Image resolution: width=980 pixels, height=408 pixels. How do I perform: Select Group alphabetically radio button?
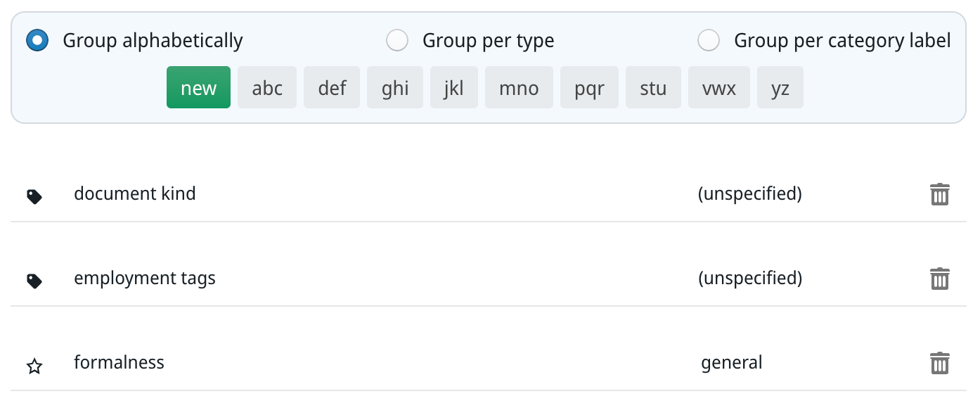coord(37,41)
